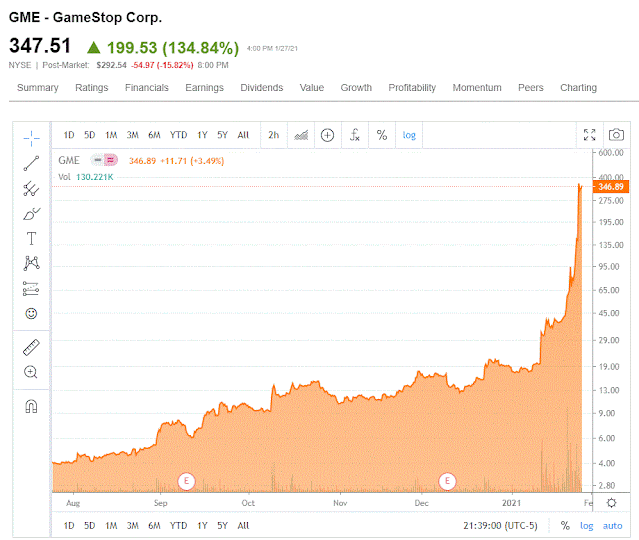
Task: Click the Vol 130.221K legend
Action: 86,177
